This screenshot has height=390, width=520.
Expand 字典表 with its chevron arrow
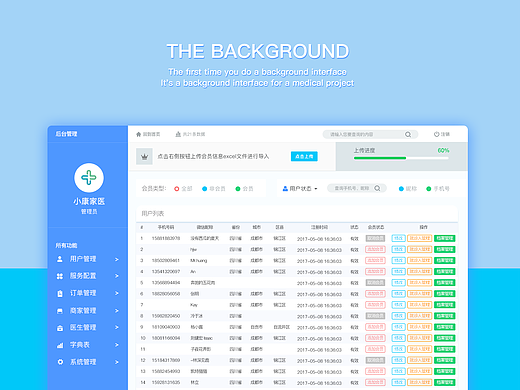(117, 345)
